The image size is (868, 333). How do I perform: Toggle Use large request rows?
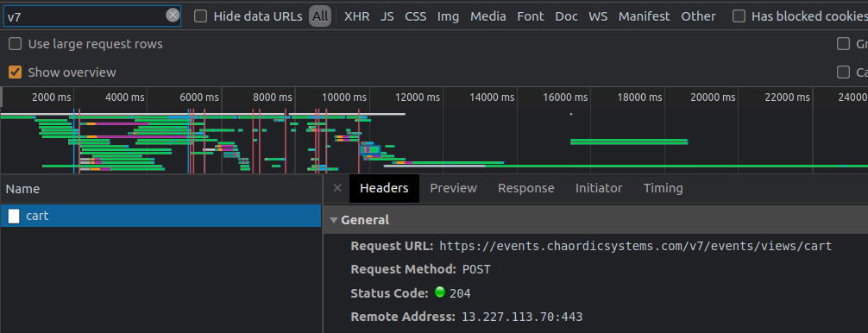click(15, 44)
